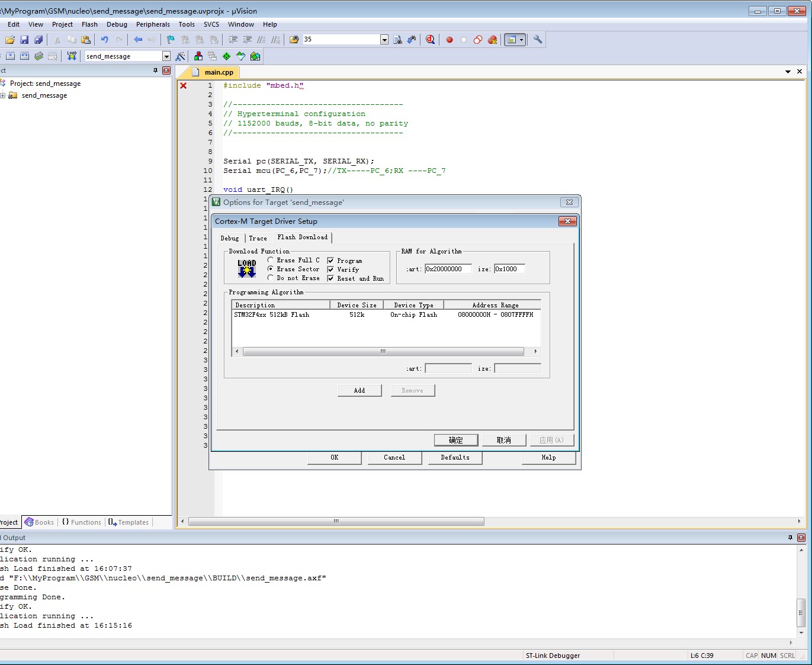Open the Project menu
812x665 pixels.
click(x=62, y=24)
